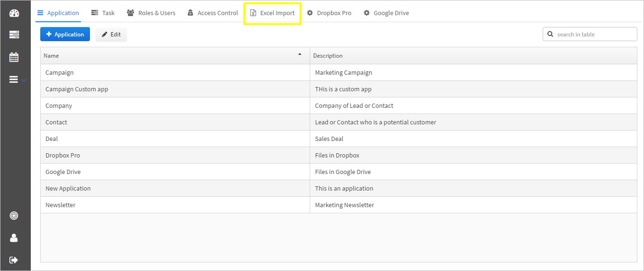644x271 pixels.
Task: Open the dashboard gauge icon in sidebar
Action: coord(14,13)
